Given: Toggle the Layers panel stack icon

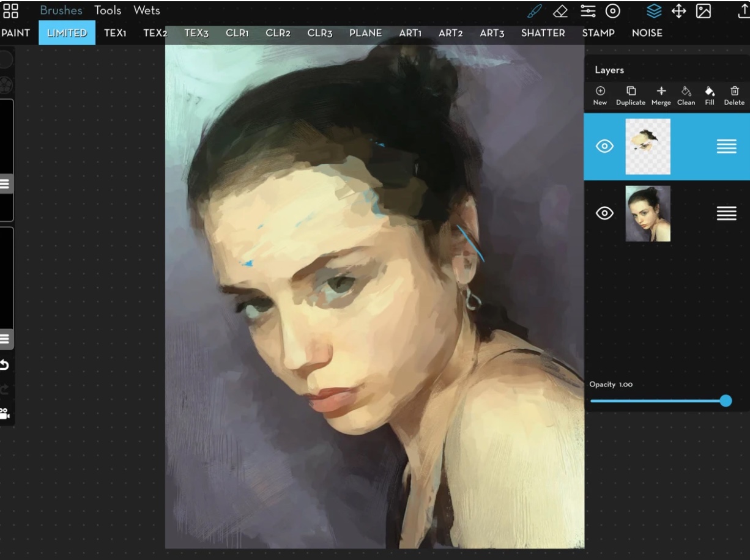Looking at the screenshot, I should 653,11.
